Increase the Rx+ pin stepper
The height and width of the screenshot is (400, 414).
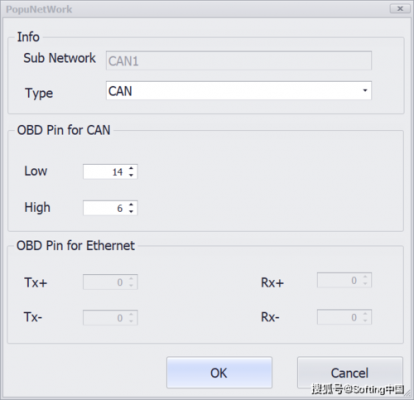pyautogui.click(x=365, y=277)
